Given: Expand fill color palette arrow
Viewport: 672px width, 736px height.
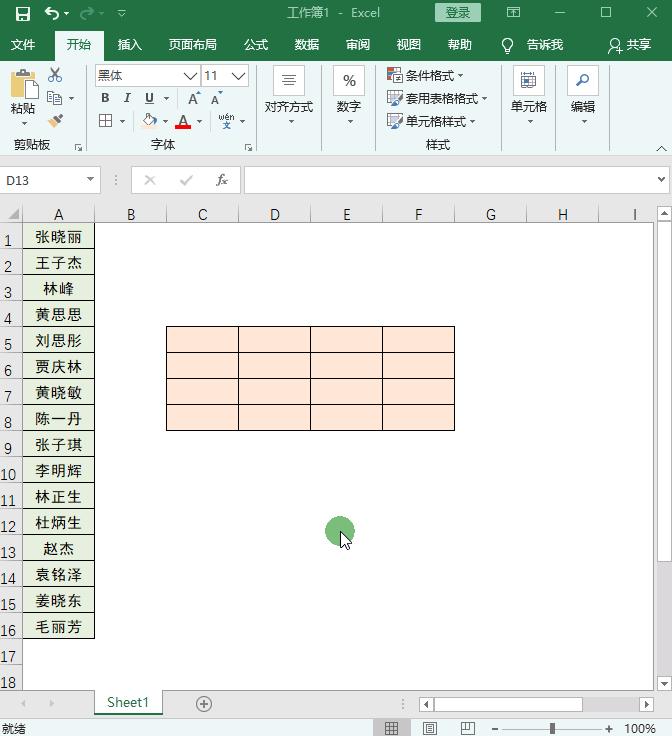Looking at the screenshot, I should click(x=165, y=121).
